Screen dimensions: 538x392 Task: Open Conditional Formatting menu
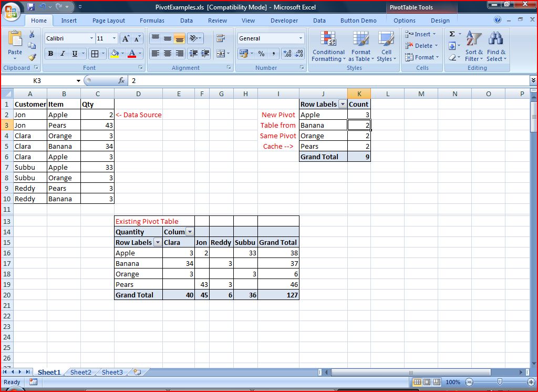328,46
